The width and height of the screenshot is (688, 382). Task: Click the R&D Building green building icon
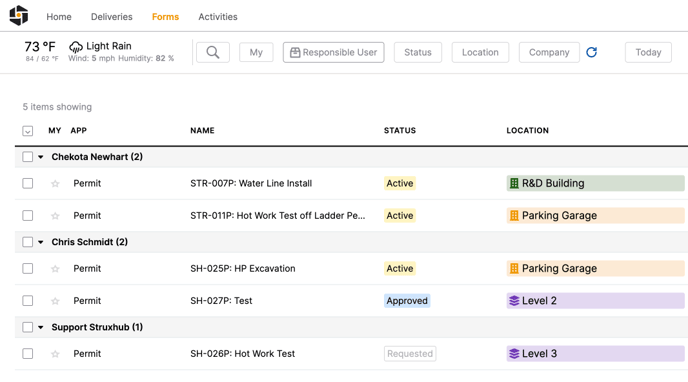(x=514, y=183)
